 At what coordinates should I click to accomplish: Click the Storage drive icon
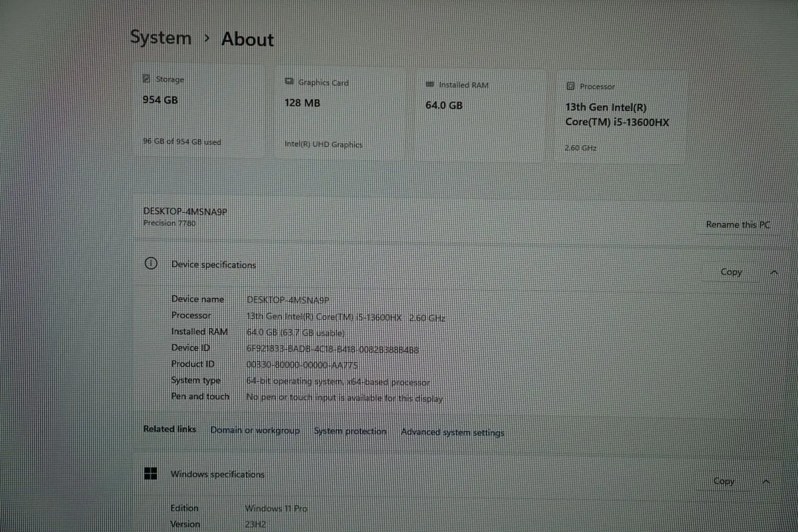[146, 78]
